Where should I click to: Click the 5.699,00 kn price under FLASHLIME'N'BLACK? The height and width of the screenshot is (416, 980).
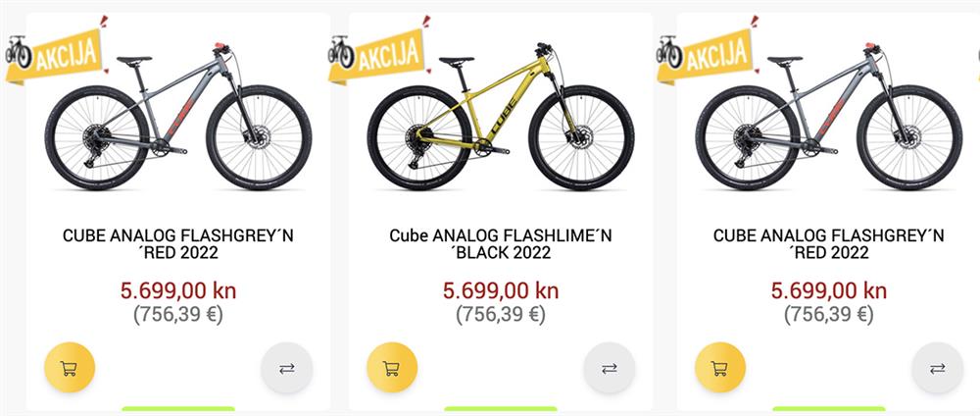click(500, 290)
